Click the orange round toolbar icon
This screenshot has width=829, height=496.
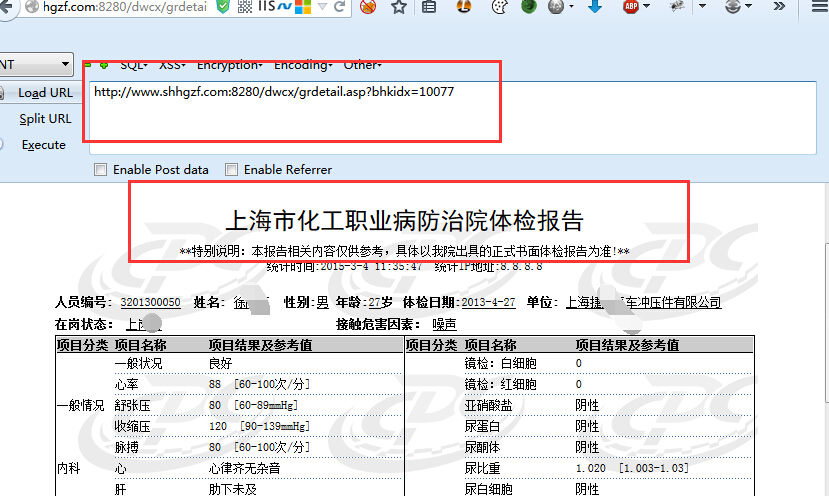pos(464,6)
